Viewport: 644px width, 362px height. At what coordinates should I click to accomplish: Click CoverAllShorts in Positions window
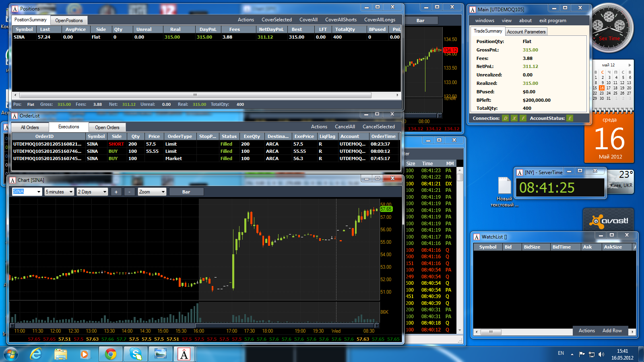coord(341,20)
